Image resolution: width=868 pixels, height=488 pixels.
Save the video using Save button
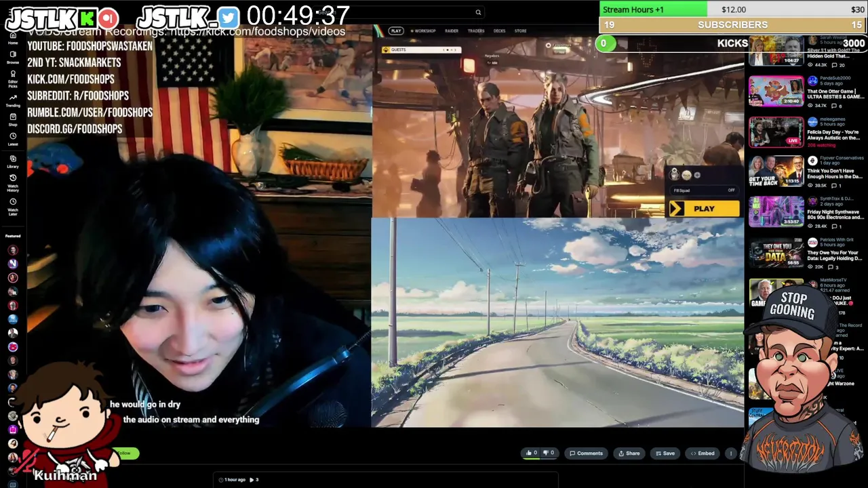pyautogui.click(x=665, y=453)
